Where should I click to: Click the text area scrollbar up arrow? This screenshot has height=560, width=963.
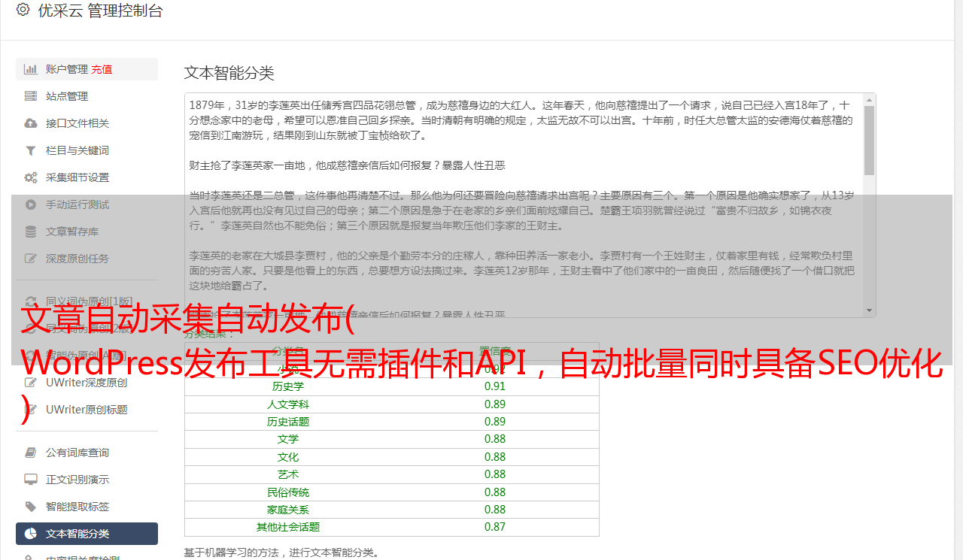coord(869,99)
